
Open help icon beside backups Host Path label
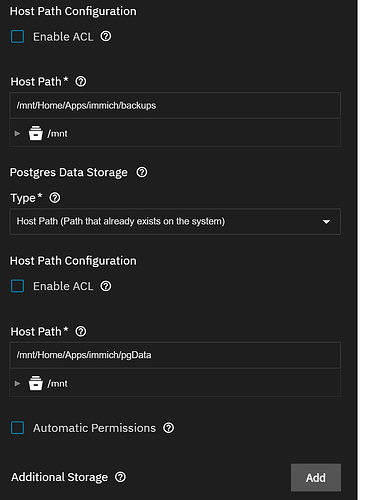(x=81, y=81)
